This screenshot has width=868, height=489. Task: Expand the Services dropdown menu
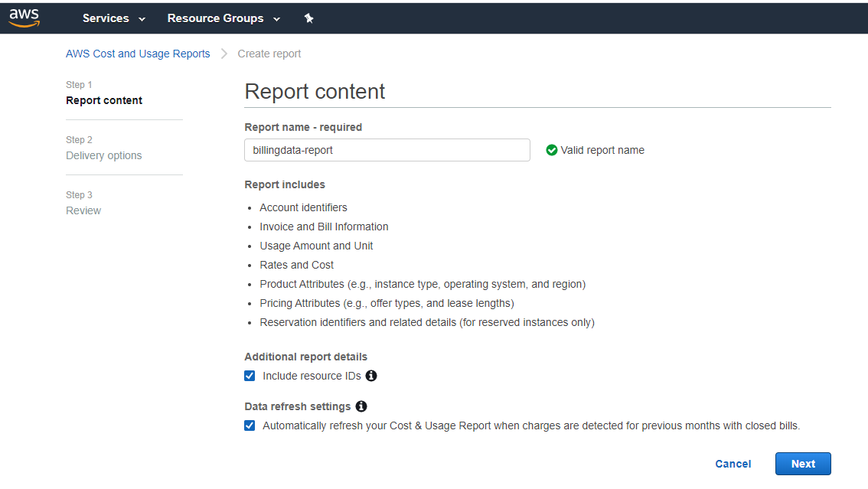coord(114,18)
